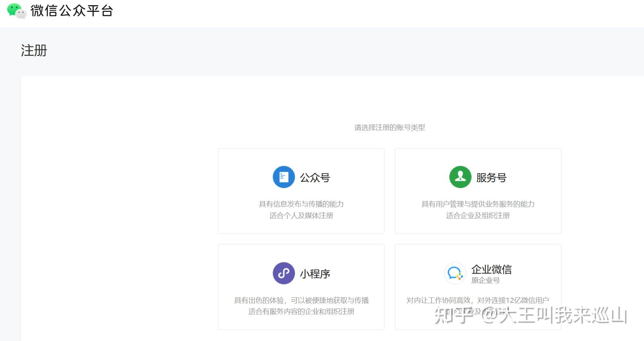Click the text 对内让工作协同高效，对外连接12亿微信用户
The image size is (644, 341).
click(x=478, y=300)
